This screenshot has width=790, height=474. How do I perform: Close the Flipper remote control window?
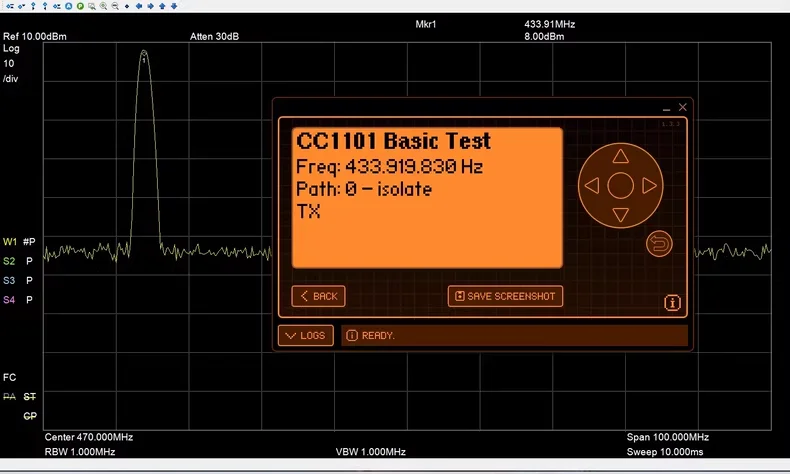683,107
